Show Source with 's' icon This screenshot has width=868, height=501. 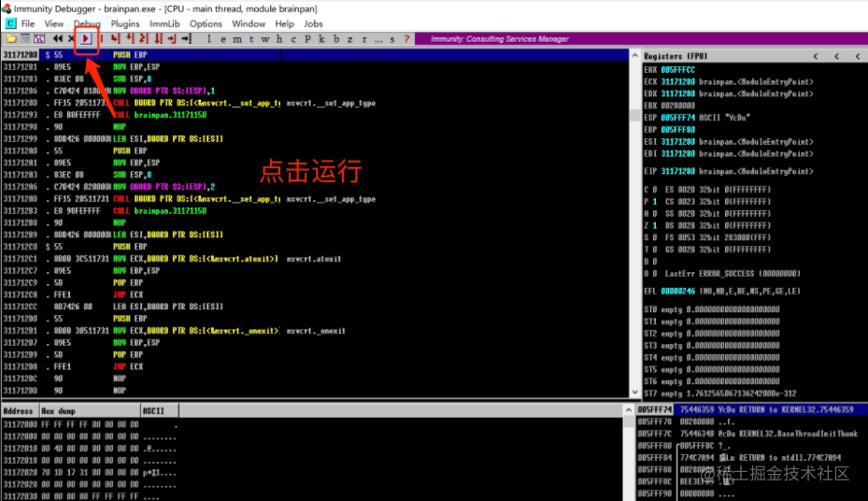click(392, 38)
